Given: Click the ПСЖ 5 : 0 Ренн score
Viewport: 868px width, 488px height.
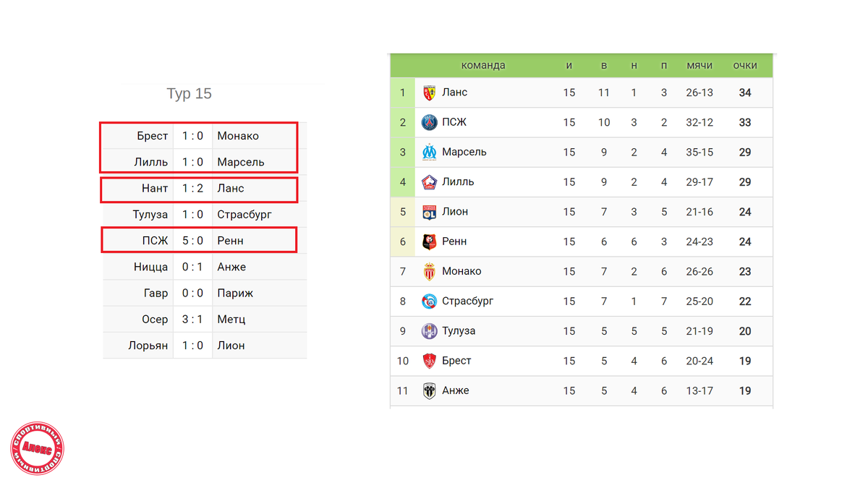Looking at the screenshot, I should tap(192, 241).
